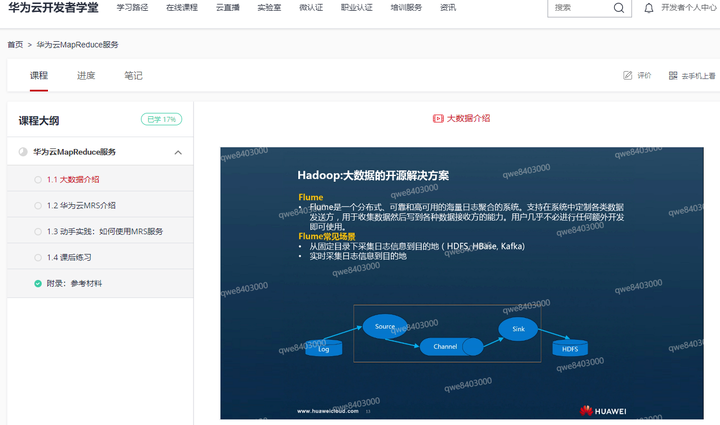Open 附录：参考材料 item
Viewport: 720px width, 425px height.
coord(74,283)
